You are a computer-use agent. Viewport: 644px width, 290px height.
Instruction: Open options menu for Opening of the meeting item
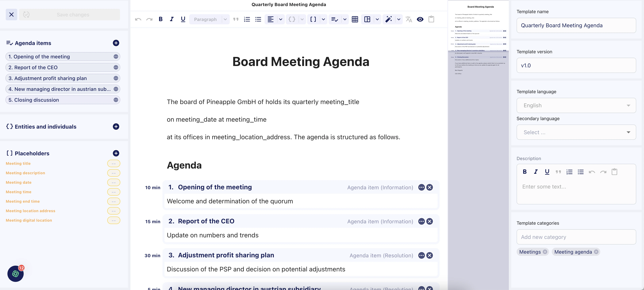click(x=422, y=187)
